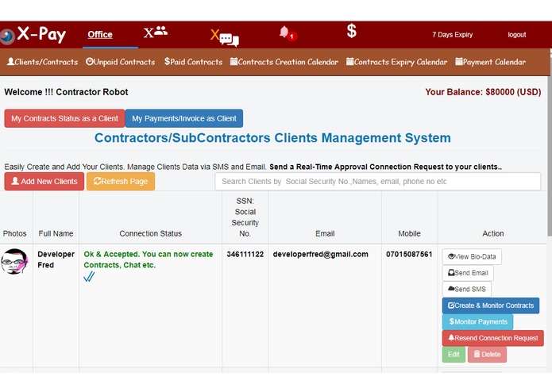552x392 pixels.
Task: Click the Action column header
Action: 493,233
